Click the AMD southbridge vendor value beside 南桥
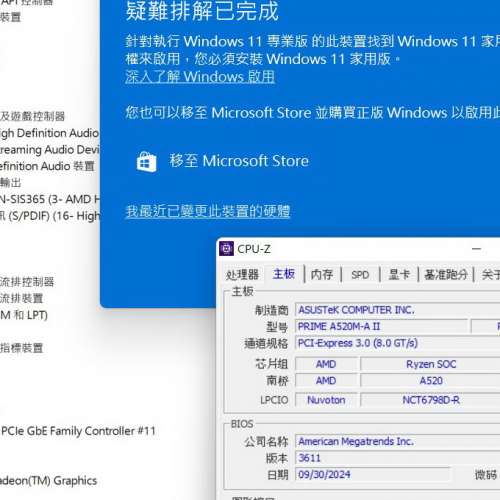The height and width of the screenshot is (500, 500). coord(326,381)
